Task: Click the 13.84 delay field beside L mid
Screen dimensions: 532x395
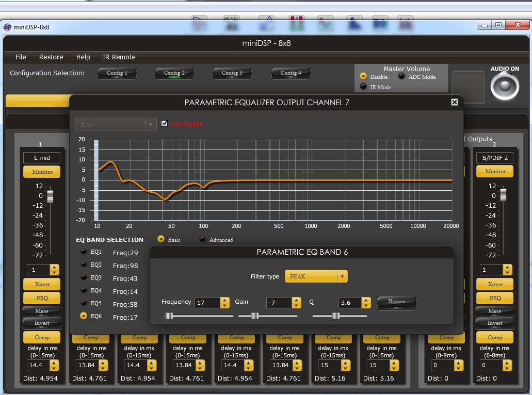Action: pos(87,366)
